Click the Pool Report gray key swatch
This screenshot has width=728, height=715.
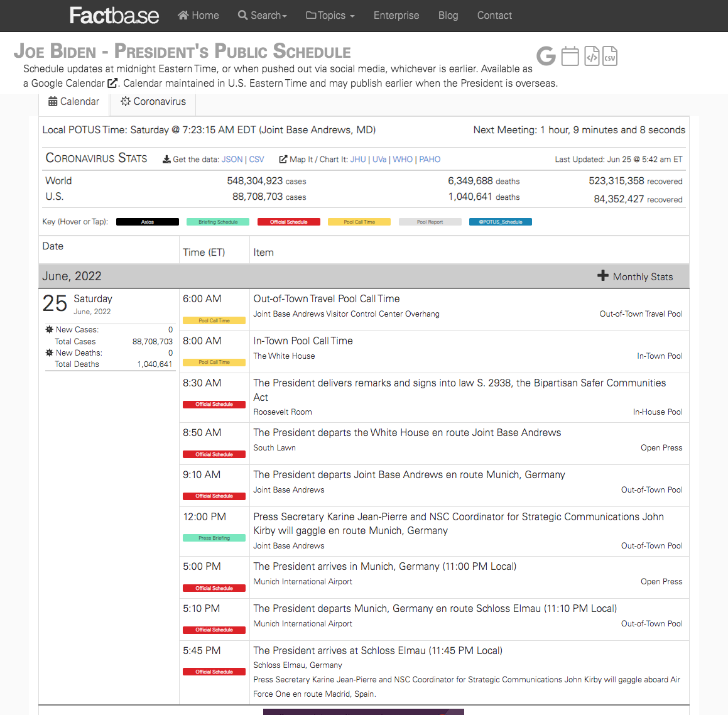(x=430, y=222)
